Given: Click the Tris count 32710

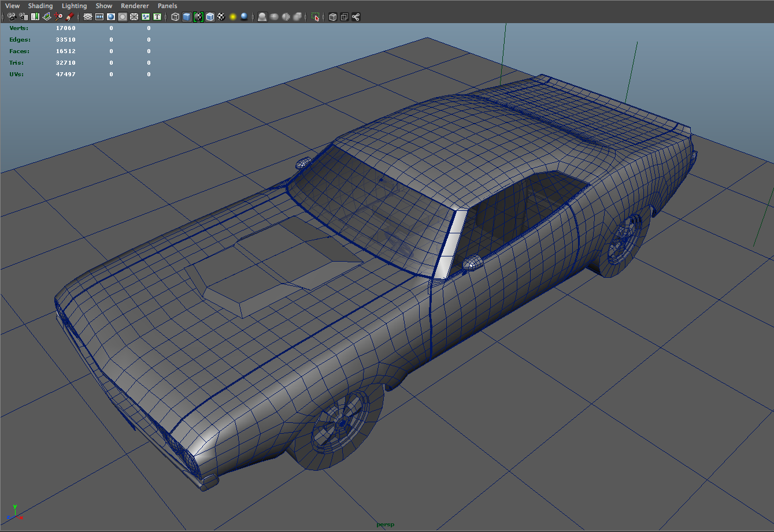Looking at the screenshot, I should [65, 62].
